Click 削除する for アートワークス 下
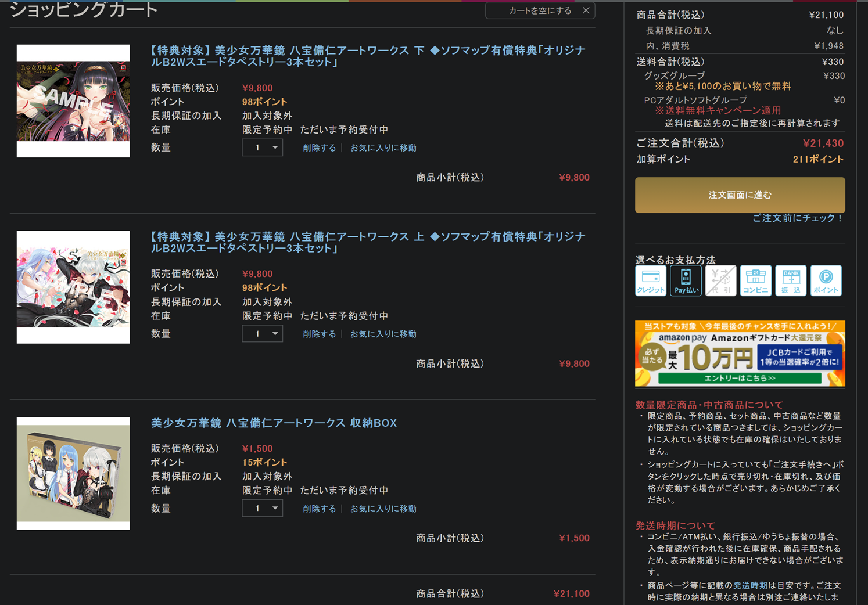This screenshot has width=868, height=605. click(x=319, y=148)
